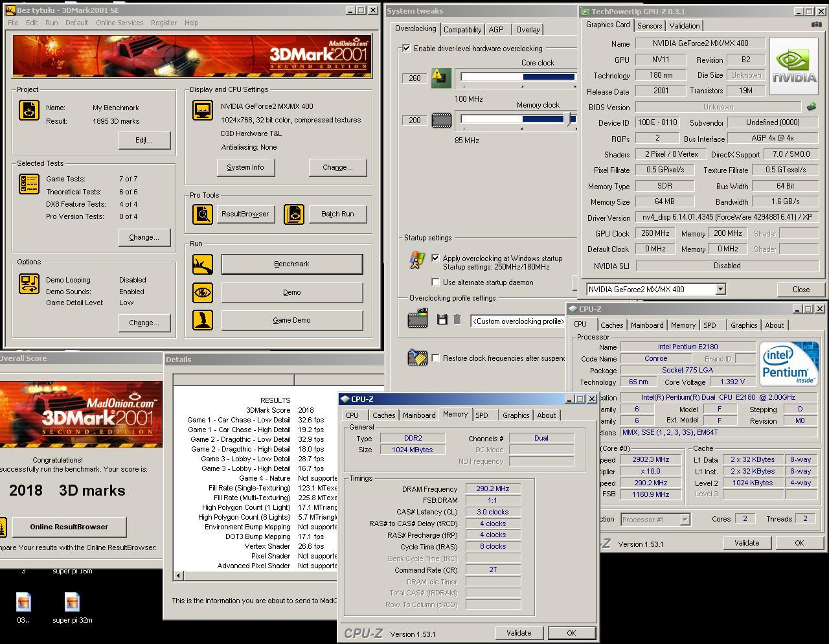The height and width of the screenshot is (644, 829).
Task: Toggle Restore clock frequencies after suspend
Action: (x=435, y=358)
